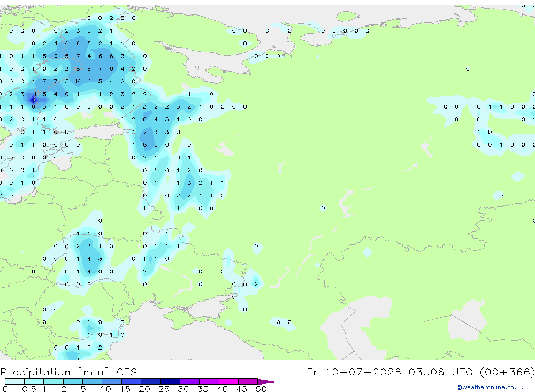Choose the 40–45 mm magenta legend swatch
535x392 pixels.
pos(228,381)
